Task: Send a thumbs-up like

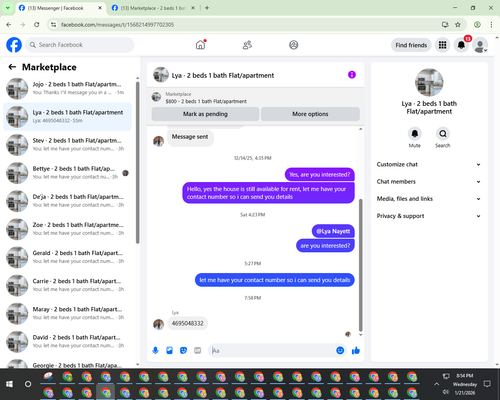Action: (356, 350)
